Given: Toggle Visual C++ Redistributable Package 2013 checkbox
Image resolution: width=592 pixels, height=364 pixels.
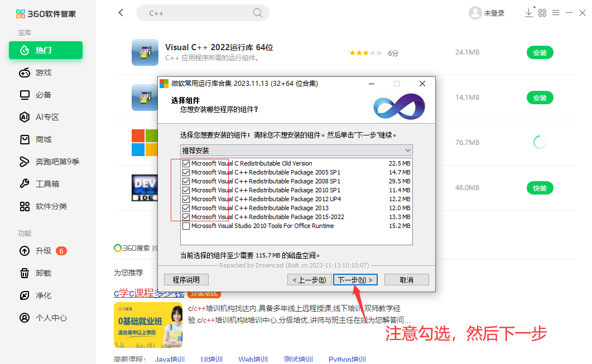Looking at the screenshot, I should click(186, 208).
